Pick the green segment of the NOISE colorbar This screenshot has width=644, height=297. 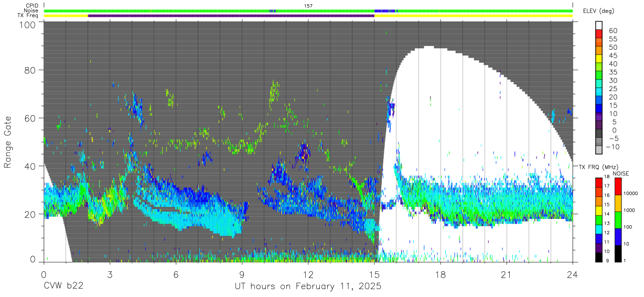click(x=618, y=220)
